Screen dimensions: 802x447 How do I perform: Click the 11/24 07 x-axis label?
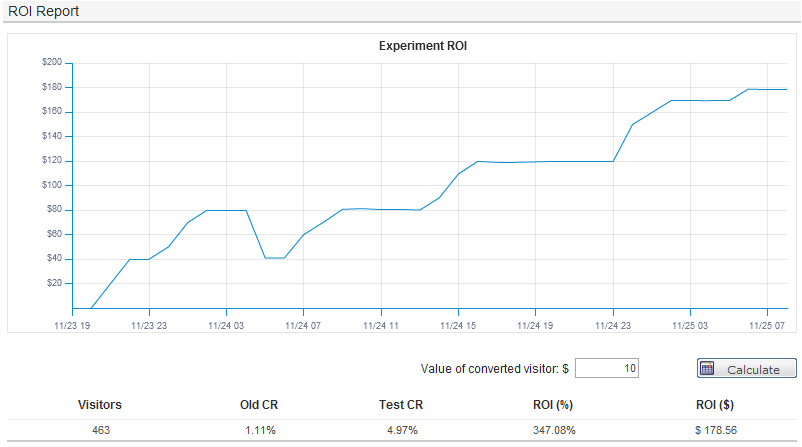[x=304, y=325]
